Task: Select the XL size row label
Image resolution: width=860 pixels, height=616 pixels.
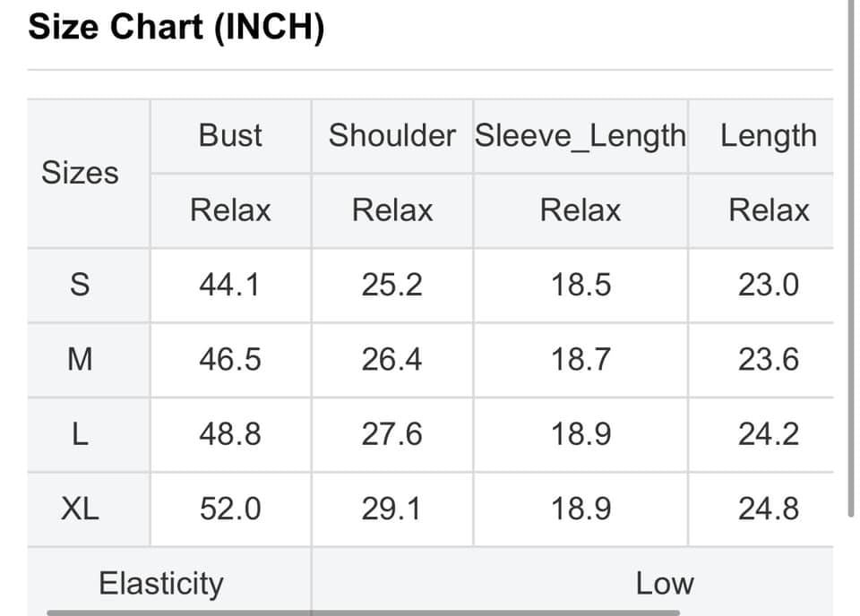Action: pos(80,509)
